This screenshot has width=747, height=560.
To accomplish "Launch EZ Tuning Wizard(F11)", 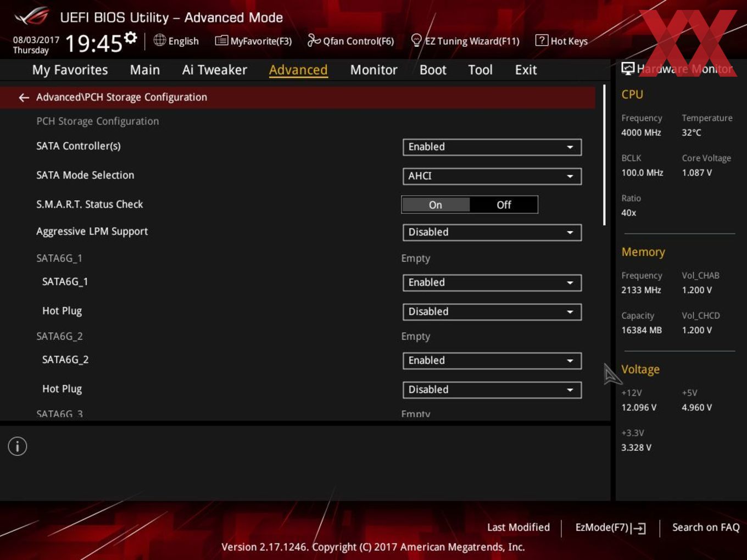I will point(465,41).
